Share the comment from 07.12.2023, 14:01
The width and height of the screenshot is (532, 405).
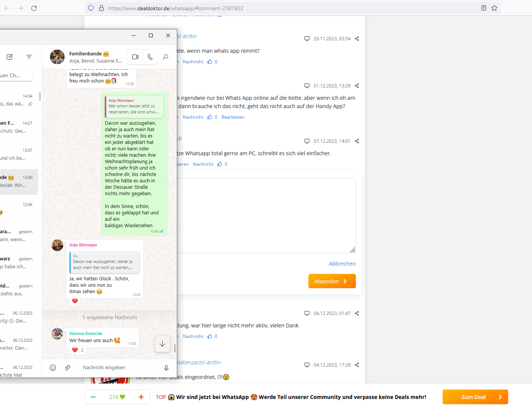(x=357, y=141)
